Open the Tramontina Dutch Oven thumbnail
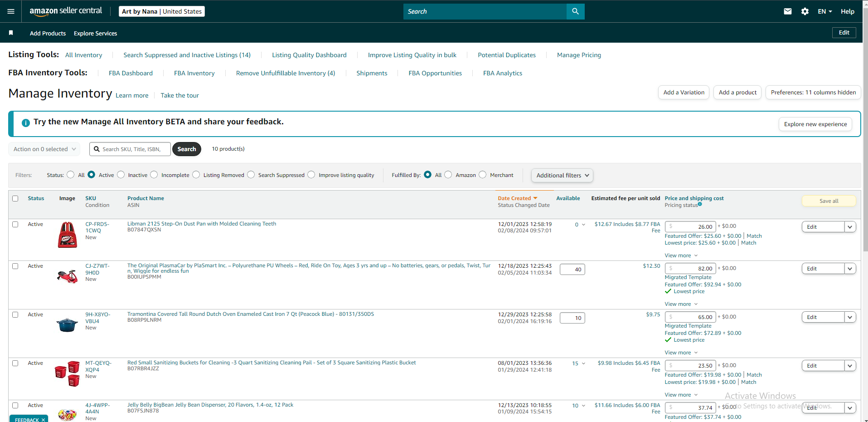The image size is (868, 422). 67,324
